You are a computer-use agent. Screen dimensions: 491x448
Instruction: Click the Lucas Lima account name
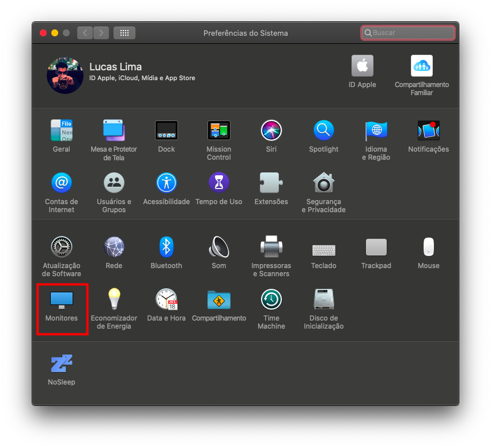[116, 67]
